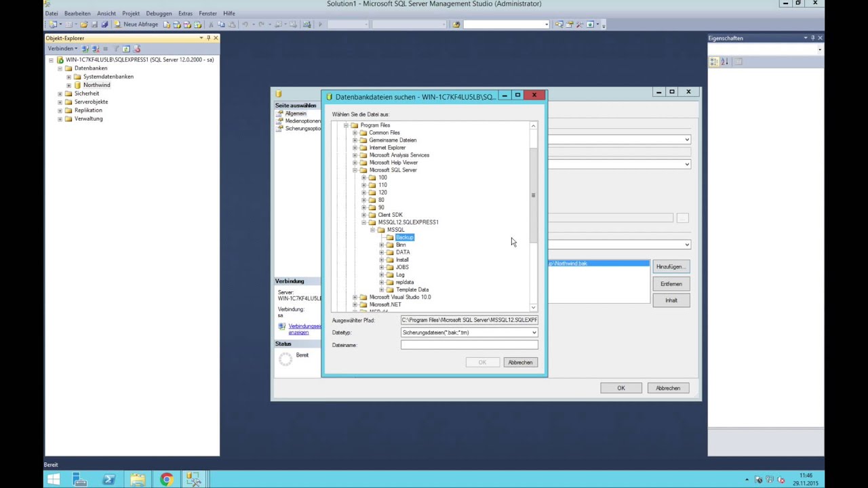The image size is (868, 488).
Task: Click the save all icon in the main toolbar
Action: coord(104,24)
